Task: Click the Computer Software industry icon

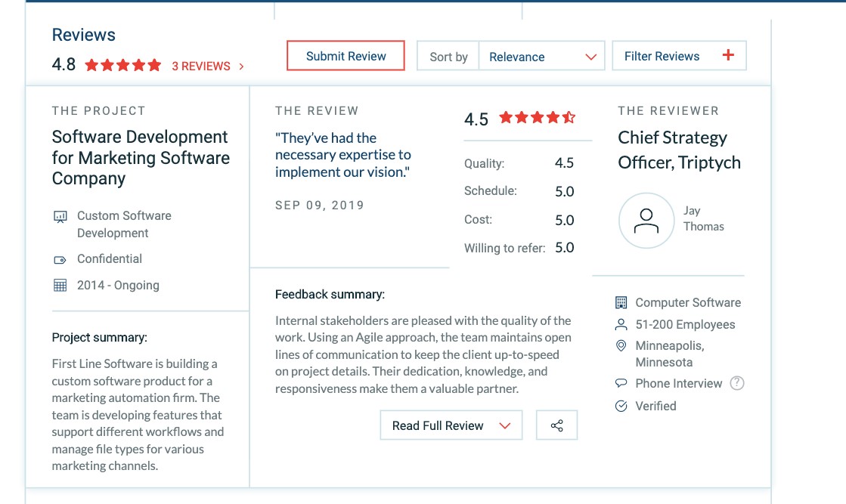Action: (621, 301)
